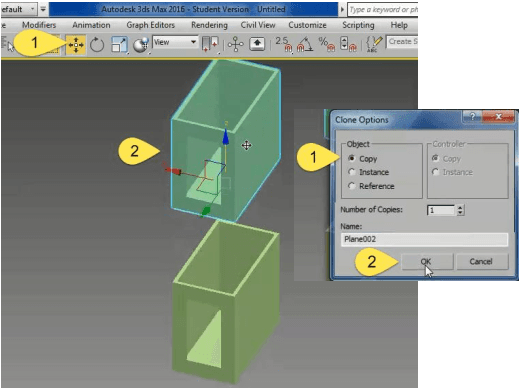Toggle Select and Manipulate icon

(x=236, y=44)
